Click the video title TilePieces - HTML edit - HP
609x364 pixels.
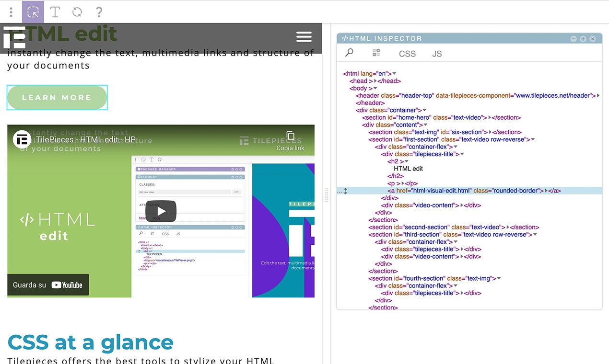86,139
